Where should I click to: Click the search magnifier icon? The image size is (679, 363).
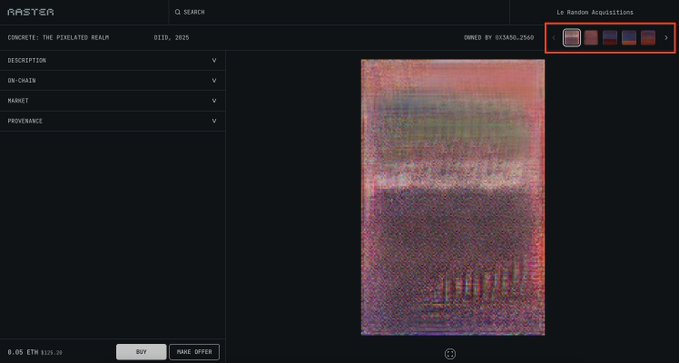click(178, 12)
